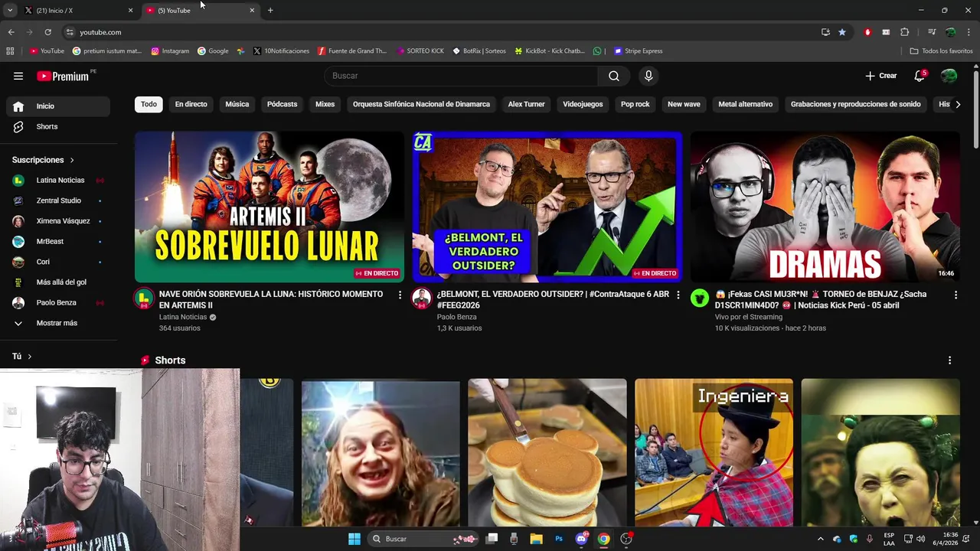Open the notifications bell

point(920,76)
